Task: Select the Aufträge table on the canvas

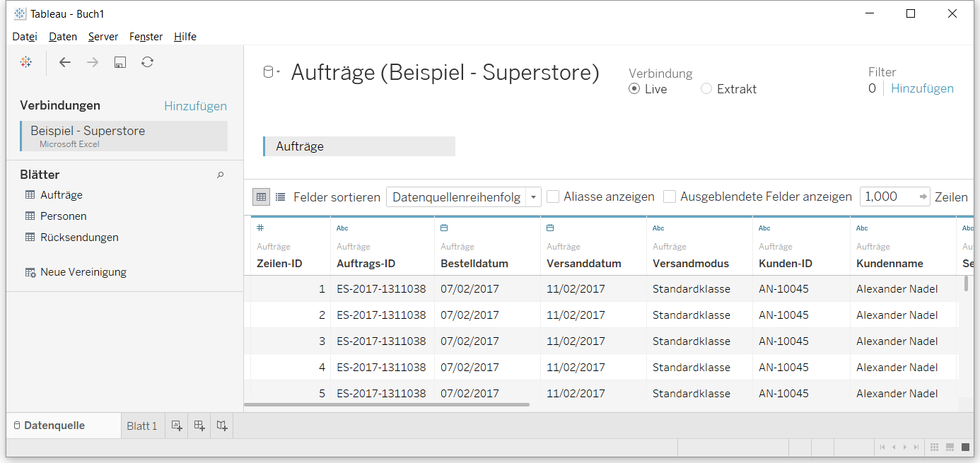Action: click(x=359, y=146)
